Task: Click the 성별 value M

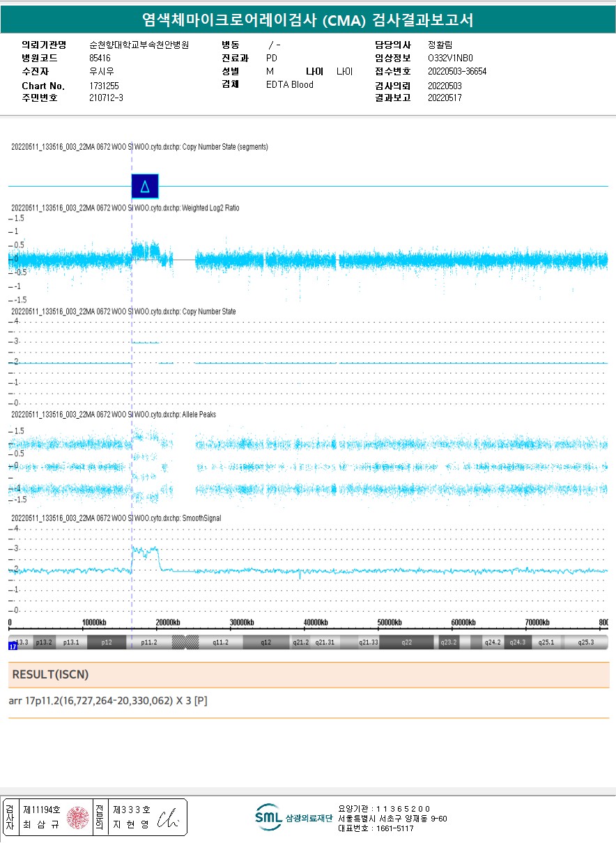Action: [270, 71]
